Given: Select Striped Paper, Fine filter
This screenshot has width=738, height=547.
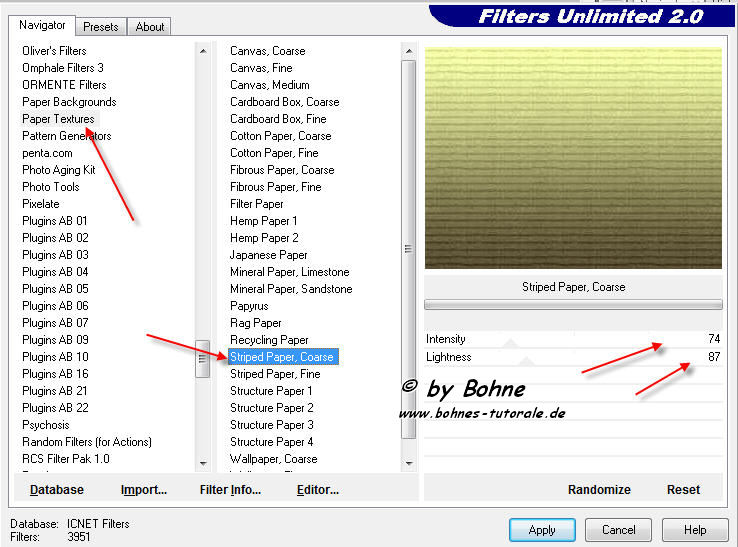Looking at the screenshot, I should click(x=275, y=374).
